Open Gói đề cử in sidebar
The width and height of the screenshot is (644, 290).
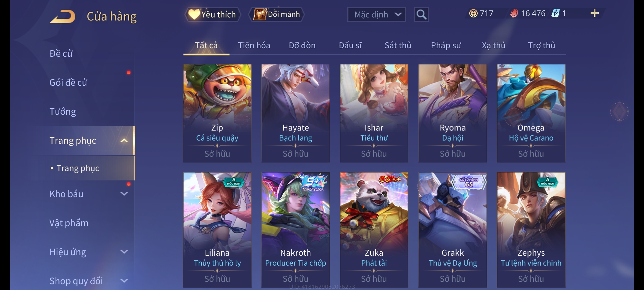point(68,82)
